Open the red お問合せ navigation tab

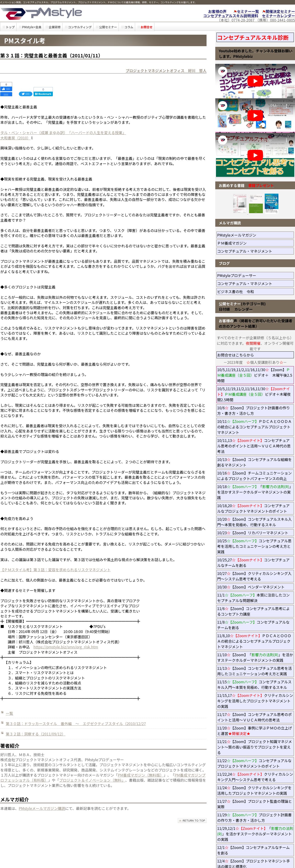tap(145, 27)
